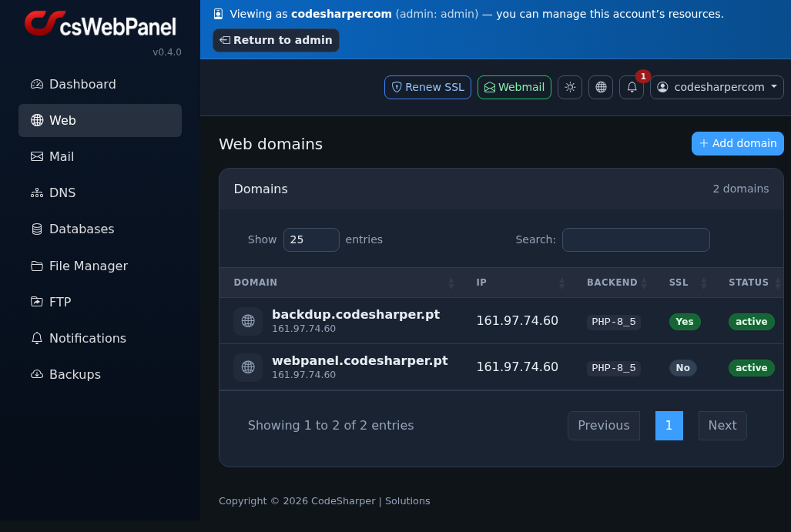Screen dimensions: 791x532
Task: Open the codesharpercom account dropdown
Action: (x=717, y=87)
